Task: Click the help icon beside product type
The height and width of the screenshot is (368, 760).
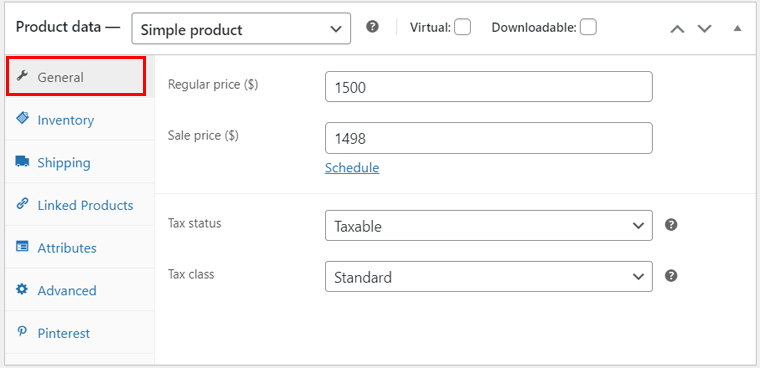Action: point(372,27)
